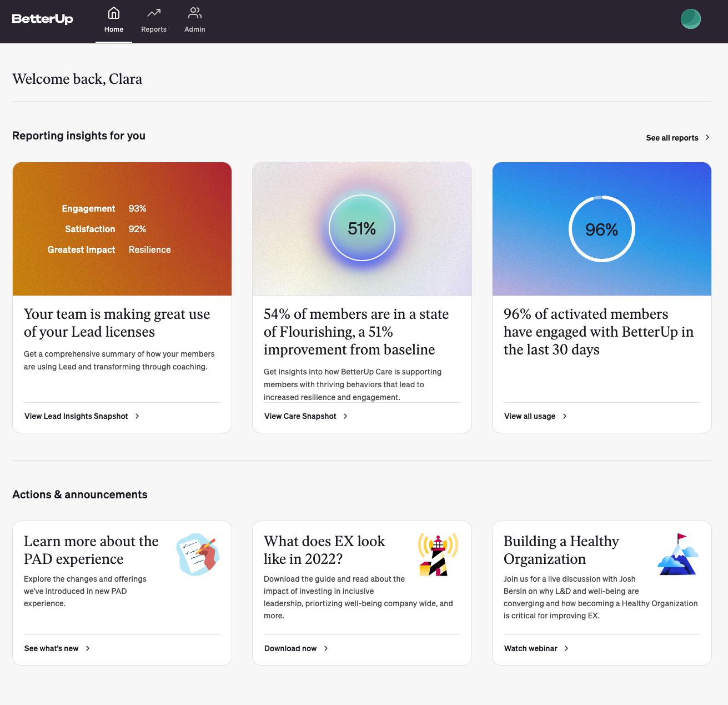Click the Reports trend-line icon
728x705 pixels.
154,13
